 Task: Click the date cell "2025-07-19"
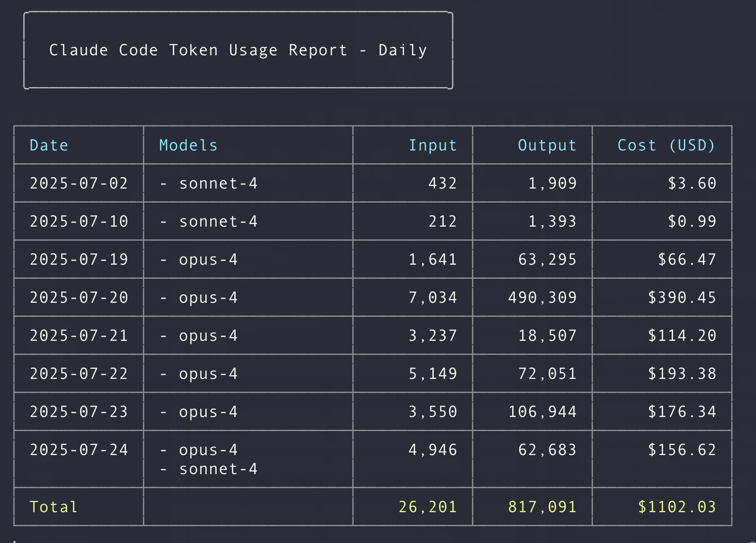click(x=79, y=259)
